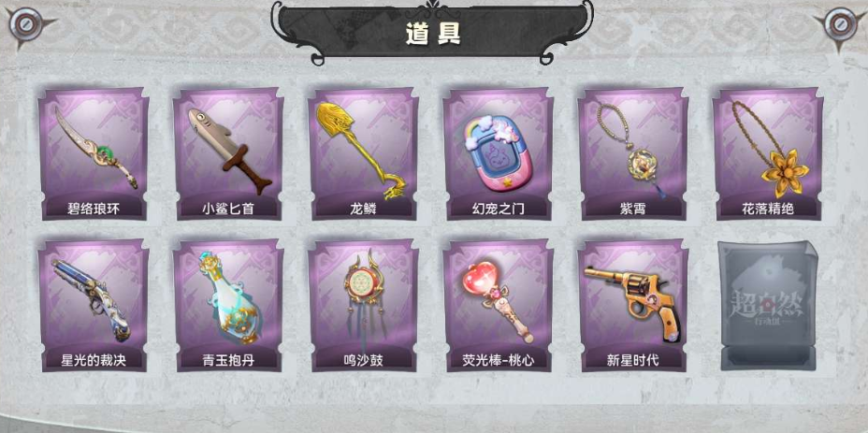Pick the 鸣沙鼓 drum item card

coord(363,305)
